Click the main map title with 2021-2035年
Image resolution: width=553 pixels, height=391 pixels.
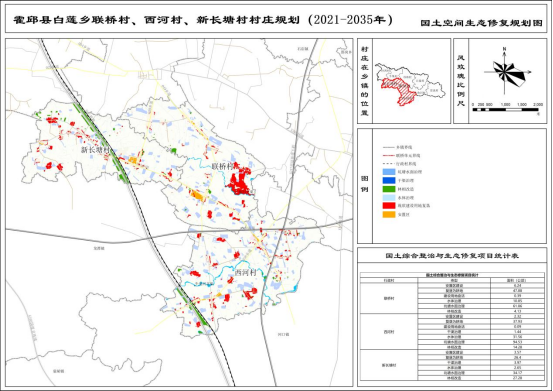click(203, 20)
